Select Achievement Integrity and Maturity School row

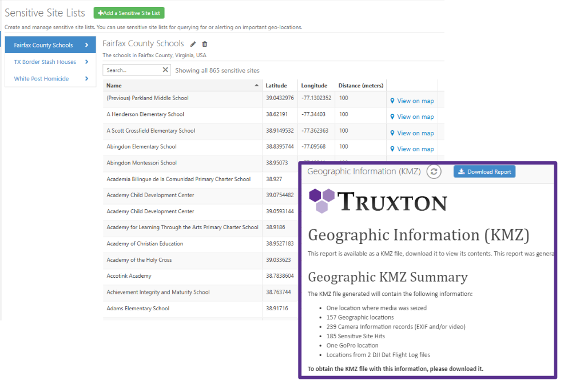(x=200, y=292)
